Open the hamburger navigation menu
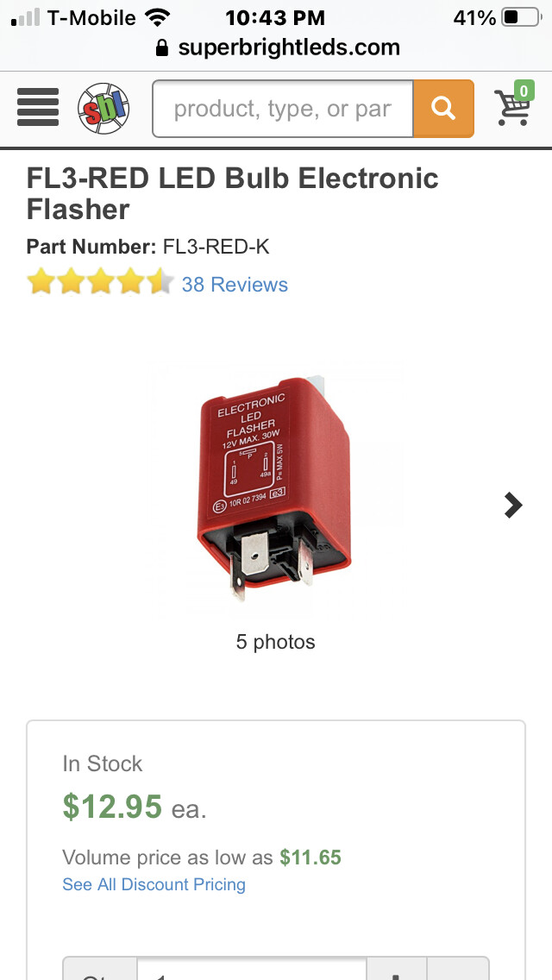Viewport: 552px width, 980px height. 37,108
